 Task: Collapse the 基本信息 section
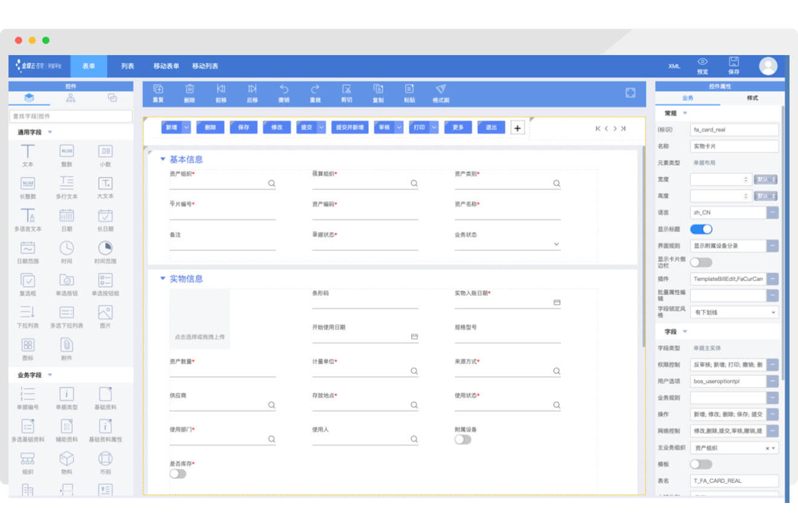[163, 160]
